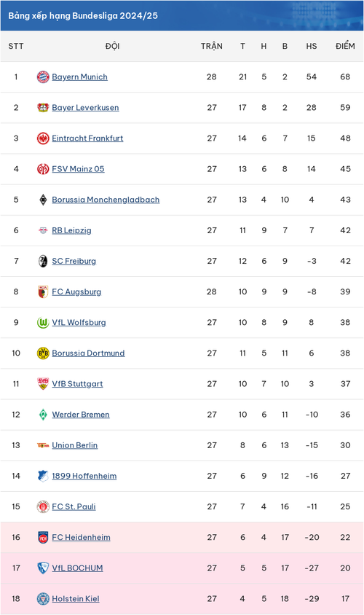Open the 1899 Hoffenheim team page
Viewport: 364px width, 615px height.
(84, 476)
